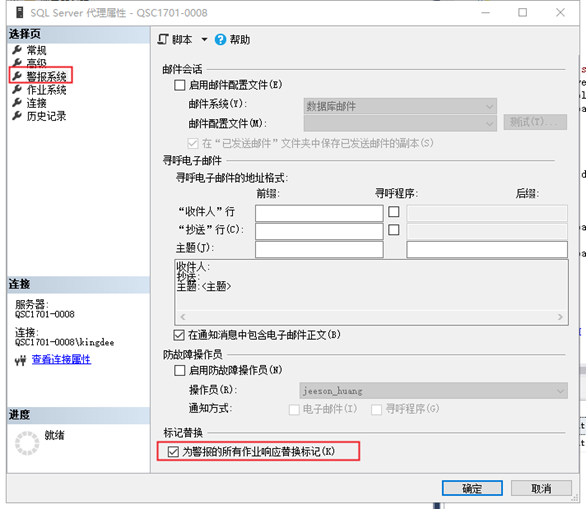Open the 脚本 dropdown arrow

pyautogui.click(x=204, y=39)
